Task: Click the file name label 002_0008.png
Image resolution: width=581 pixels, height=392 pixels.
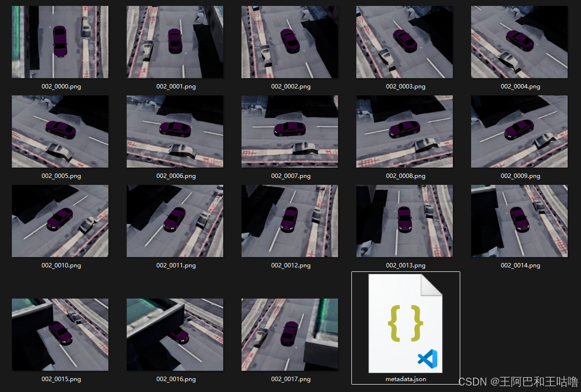Action: (x=406, y=176)
